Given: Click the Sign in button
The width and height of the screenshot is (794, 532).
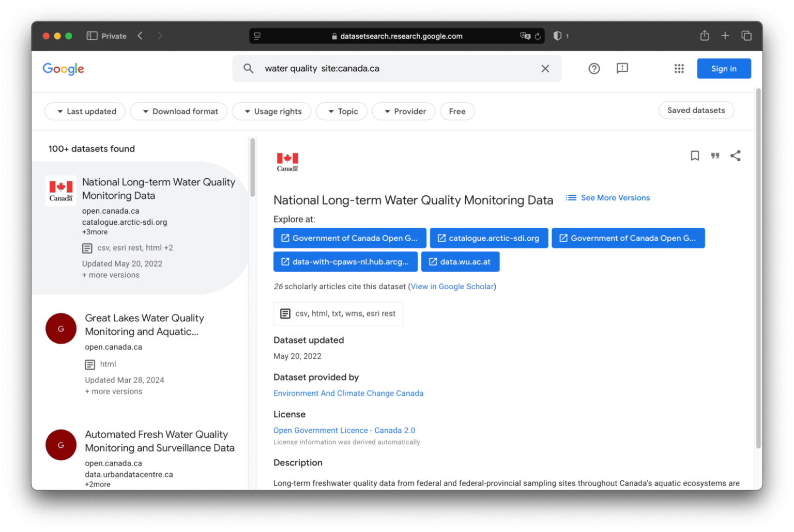Looking at the screenshot, I should (x=723, y=69).
